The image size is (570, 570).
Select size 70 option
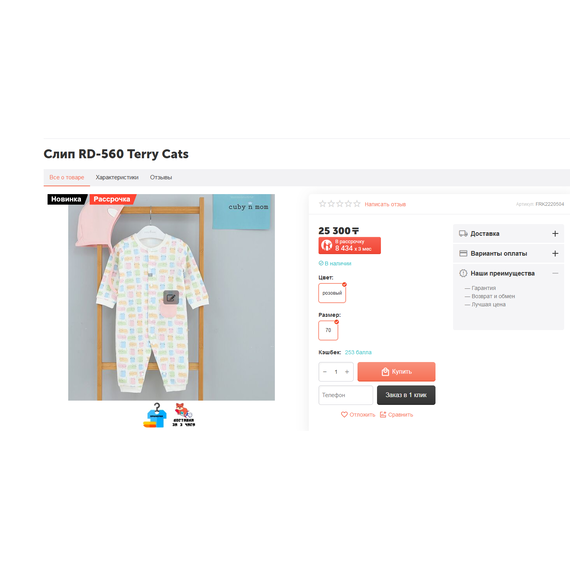pyautogui.click(x=328, y=330)
